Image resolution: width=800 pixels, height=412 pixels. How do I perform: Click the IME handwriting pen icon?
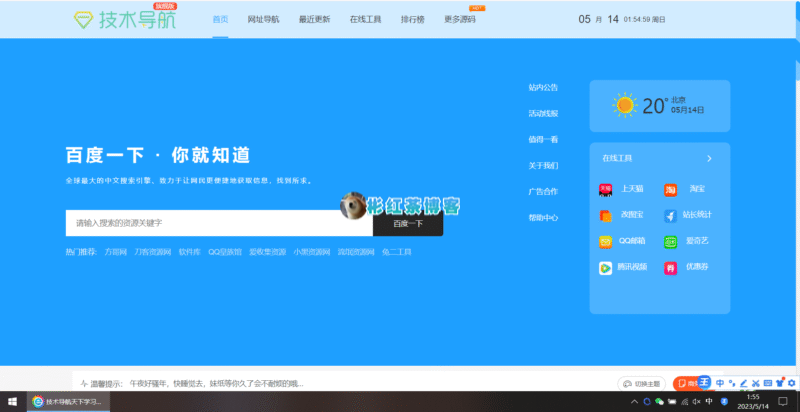[x=743, y=383]
